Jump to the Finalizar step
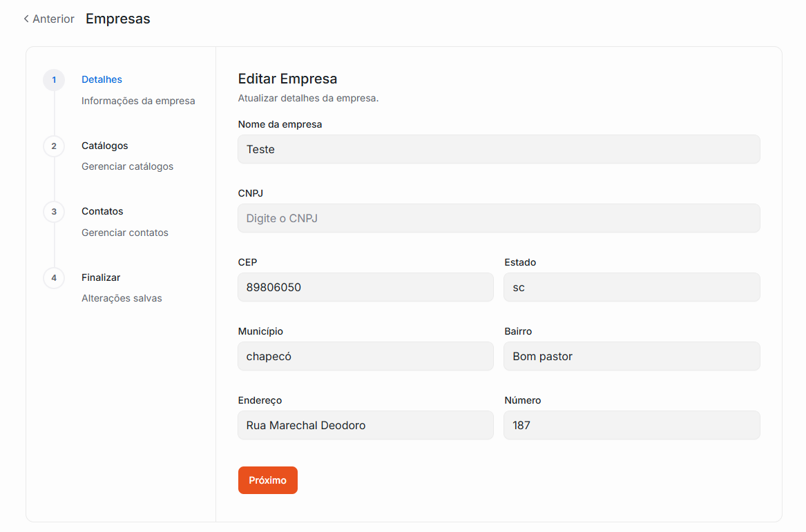The height and width of the screenshot is (532, 806). click(101, 277)
